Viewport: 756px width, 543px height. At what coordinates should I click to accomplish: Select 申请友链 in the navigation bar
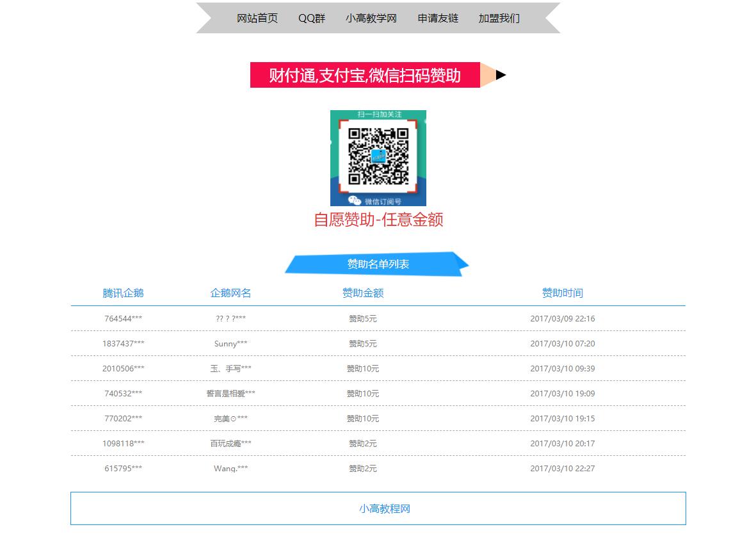point(438,19)
